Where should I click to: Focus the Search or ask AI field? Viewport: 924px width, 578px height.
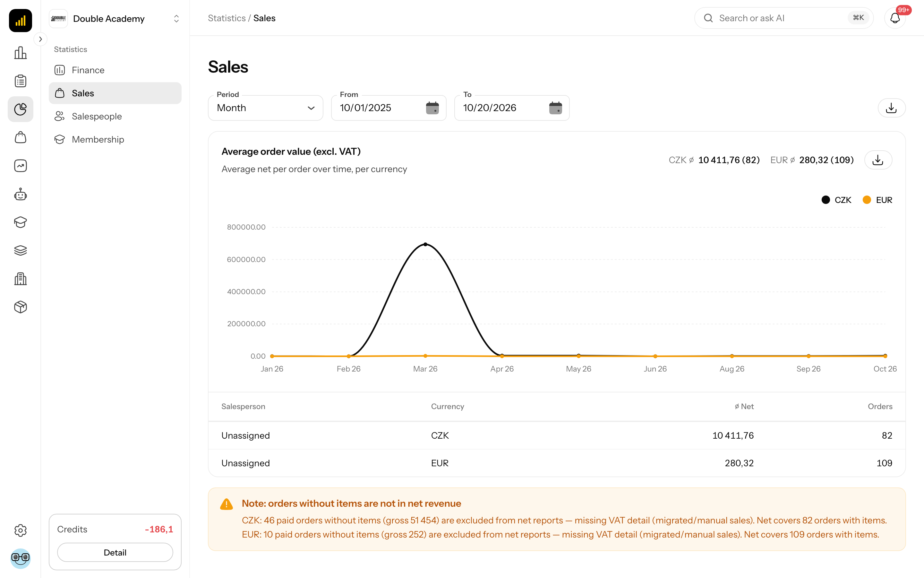(783, 18)
